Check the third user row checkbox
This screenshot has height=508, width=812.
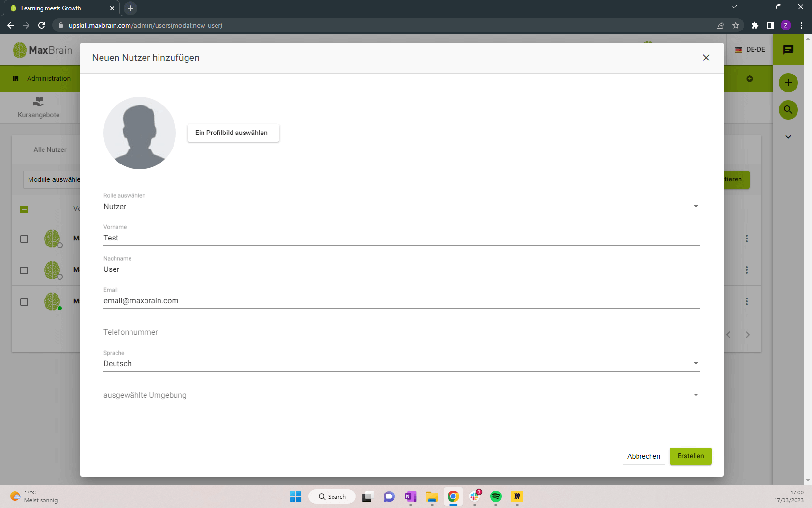pyautogui.click(x=24, y=302)
